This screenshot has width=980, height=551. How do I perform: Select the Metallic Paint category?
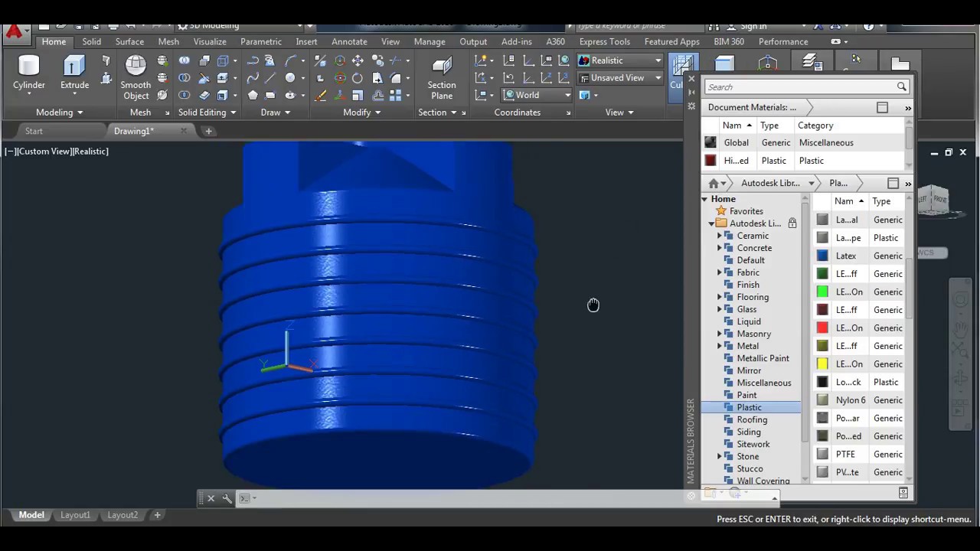pos(763,358)
